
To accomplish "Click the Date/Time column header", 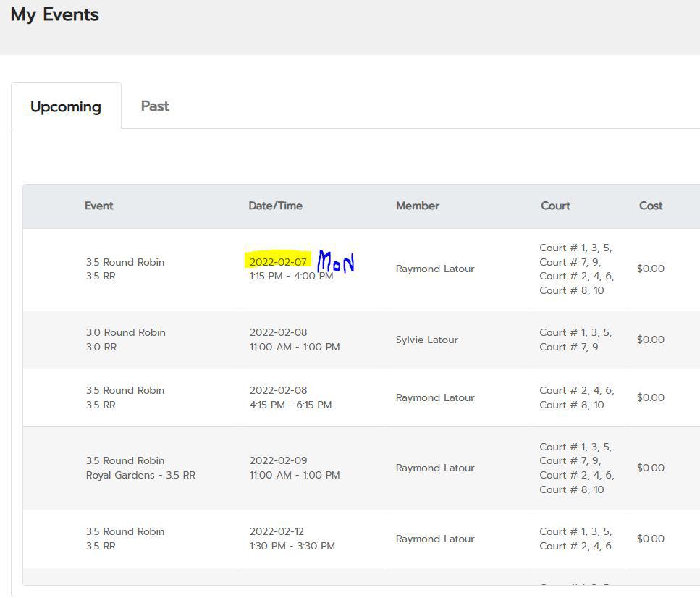I will (x=275, y=206).
